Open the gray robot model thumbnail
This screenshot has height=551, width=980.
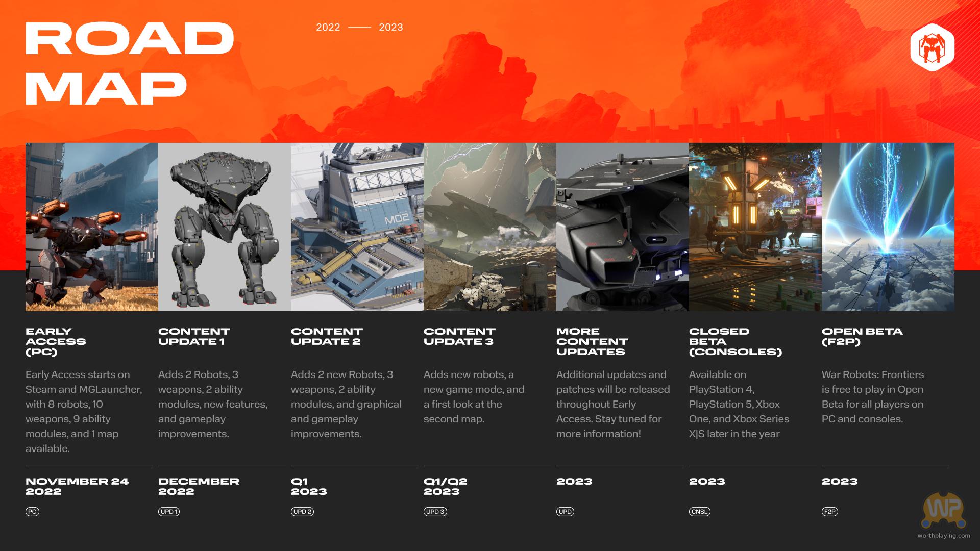click(225, 227)
